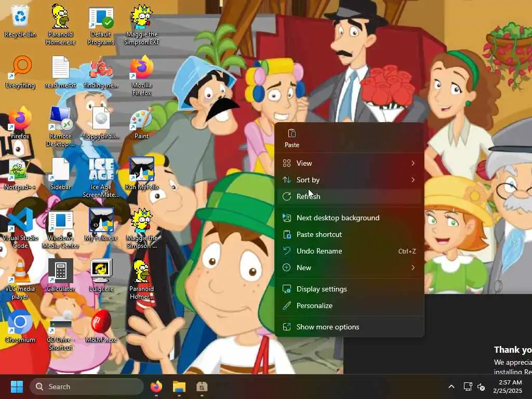532x399 pixels.
Task: Select the Visual Studio Code shortcut
Action: coord(20,229)
